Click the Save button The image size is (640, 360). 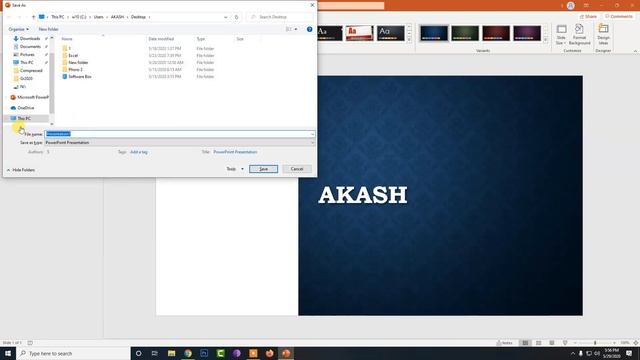(264, 169)
